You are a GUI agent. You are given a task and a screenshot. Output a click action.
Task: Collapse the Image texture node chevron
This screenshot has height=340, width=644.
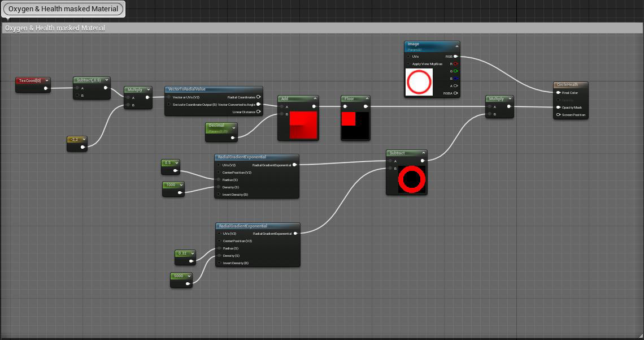(x=456, y=46)
